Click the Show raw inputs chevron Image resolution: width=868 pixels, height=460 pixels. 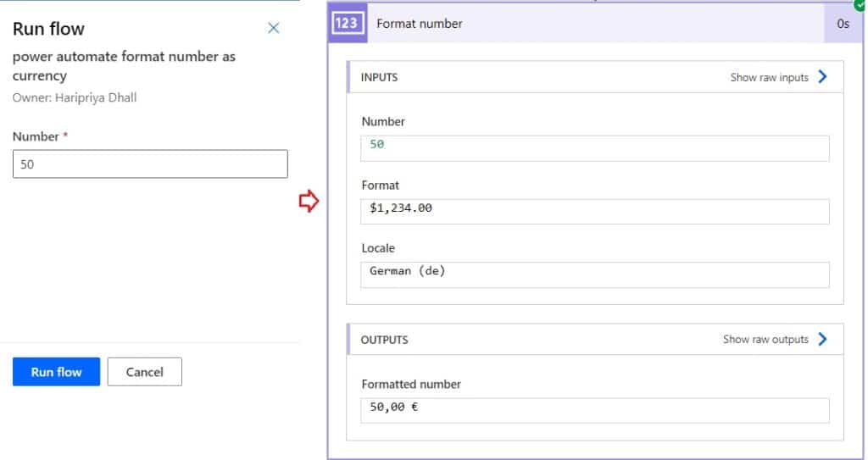pos(822,76)
